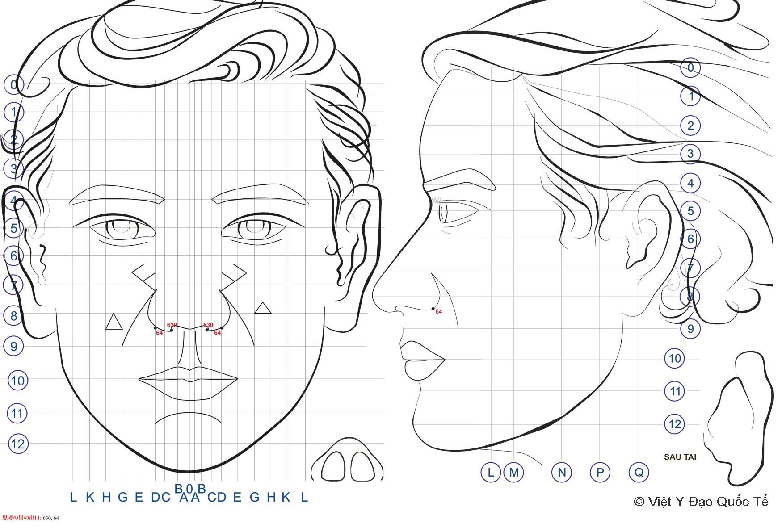This screenshot has height=532, width=782.
Task: Select circled number 8 beside the front-view face
Action: click(14, 316)
